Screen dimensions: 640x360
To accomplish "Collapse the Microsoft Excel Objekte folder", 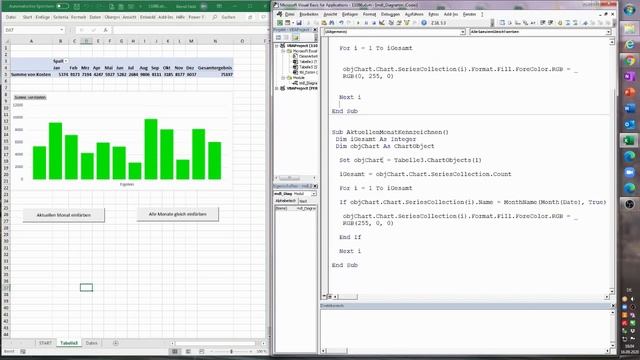I will pos(283,51).
